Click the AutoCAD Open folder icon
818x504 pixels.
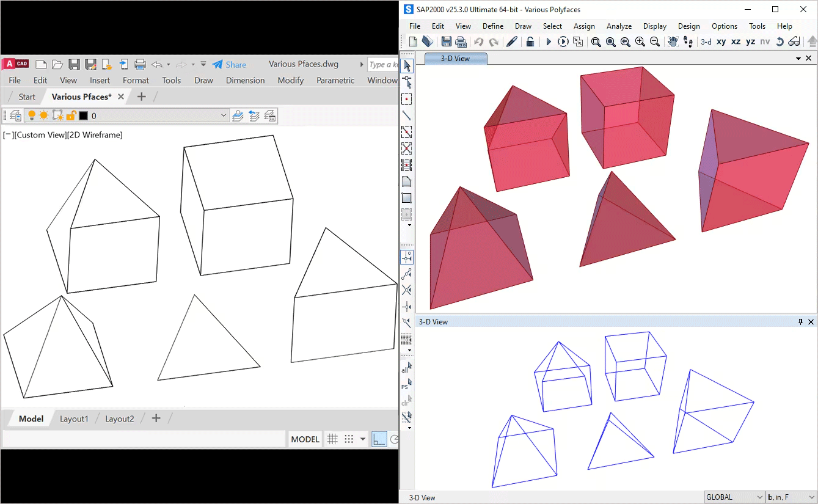click(57, 64)
